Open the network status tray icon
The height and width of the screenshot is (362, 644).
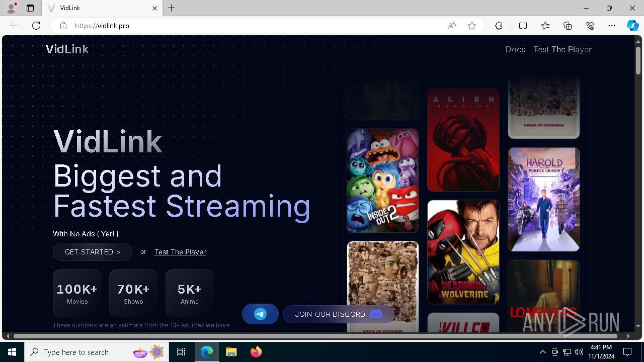567,352
